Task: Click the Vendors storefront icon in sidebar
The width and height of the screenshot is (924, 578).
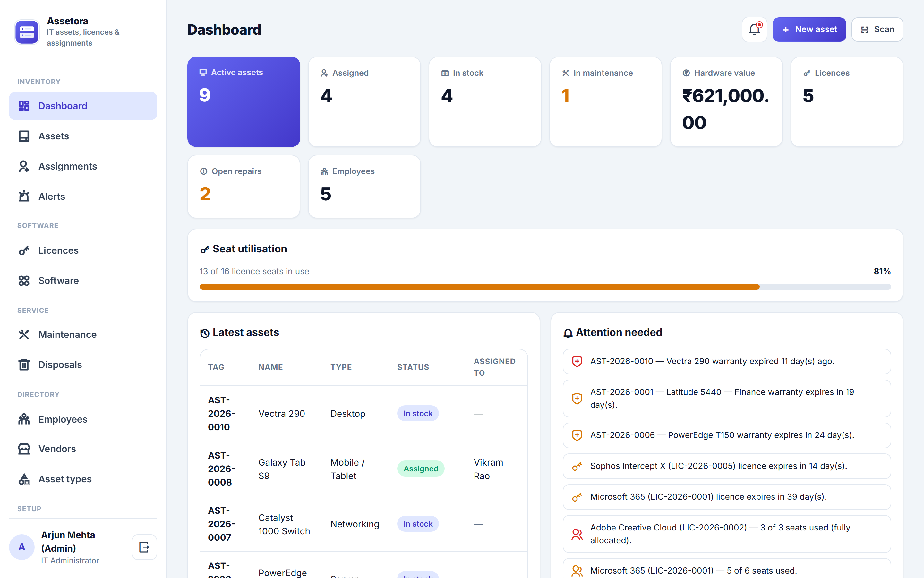Action: 24,449
